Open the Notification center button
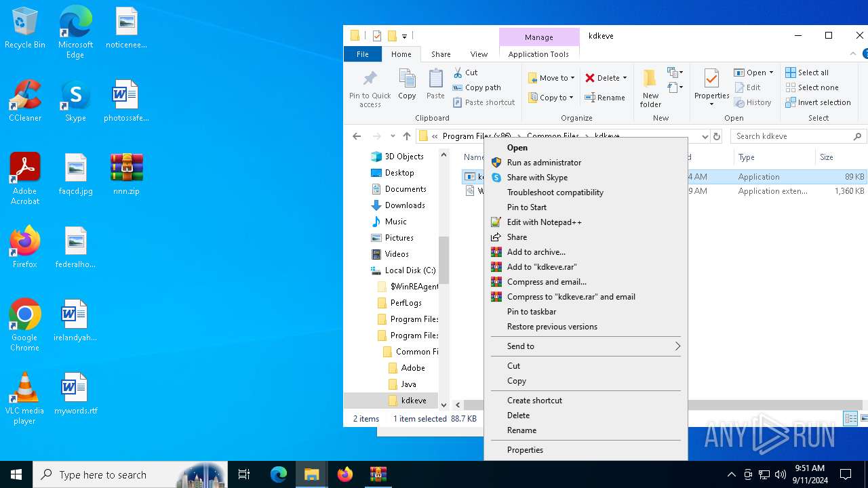Image resolution: width=868 pixels, height=488 pixels. (846, 474)
